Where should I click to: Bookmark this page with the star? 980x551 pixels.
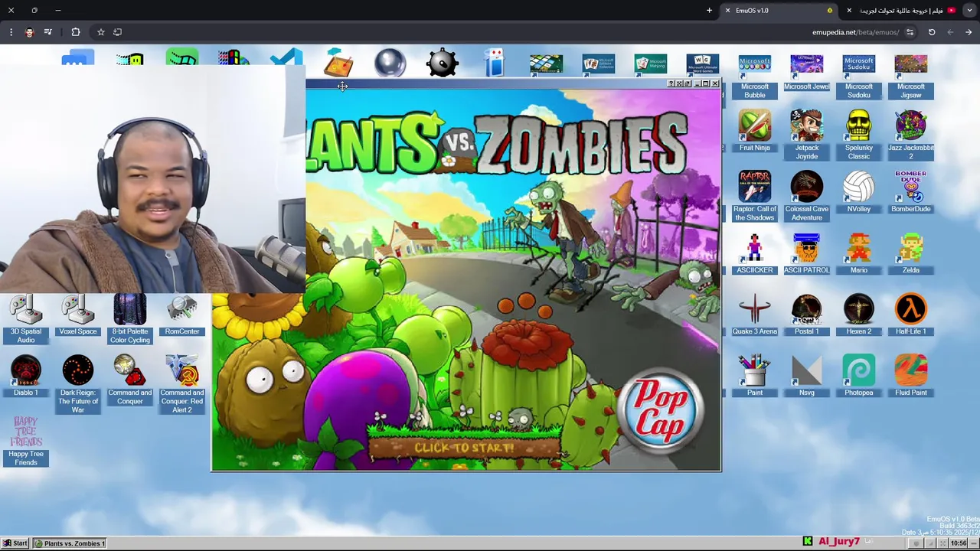100,32
